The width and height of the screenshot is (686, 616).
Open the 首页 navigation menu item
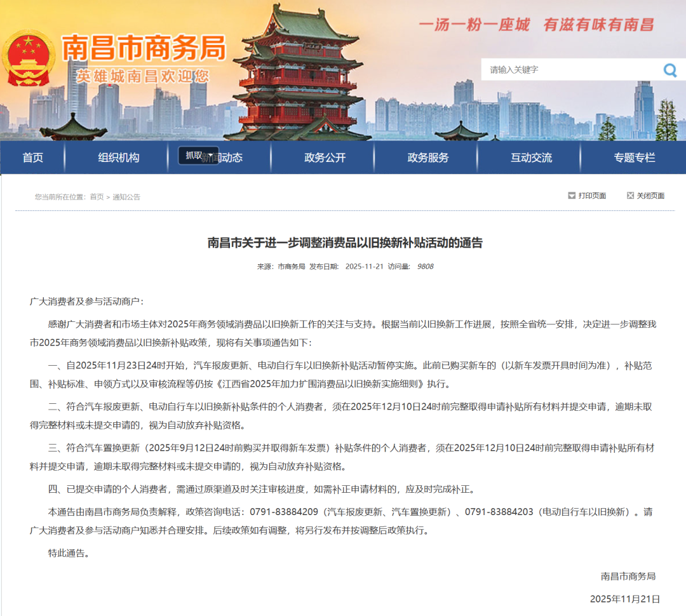pos(33,157)
